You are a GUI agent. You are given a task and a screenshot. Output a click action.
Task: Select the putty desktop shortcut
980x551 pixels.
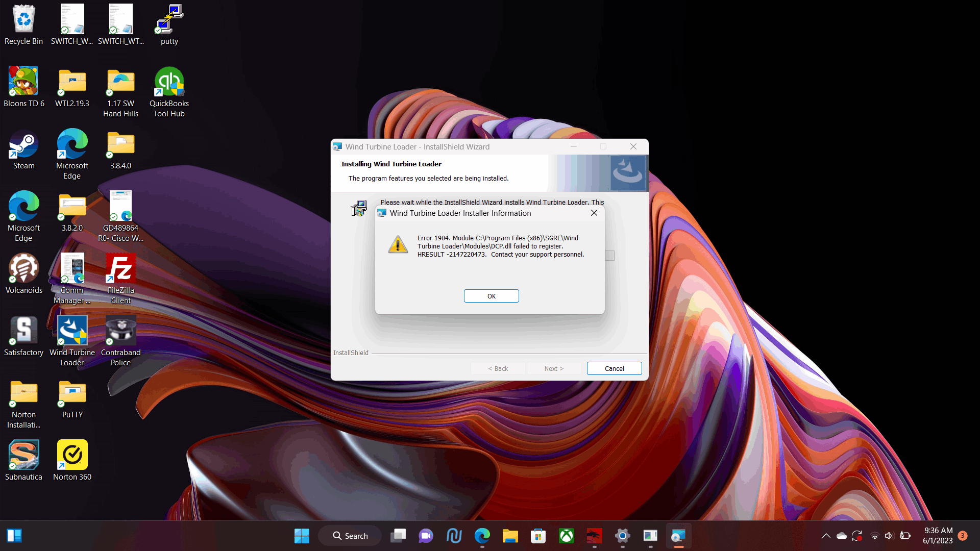pyautogui.click(x=169, y=24)
